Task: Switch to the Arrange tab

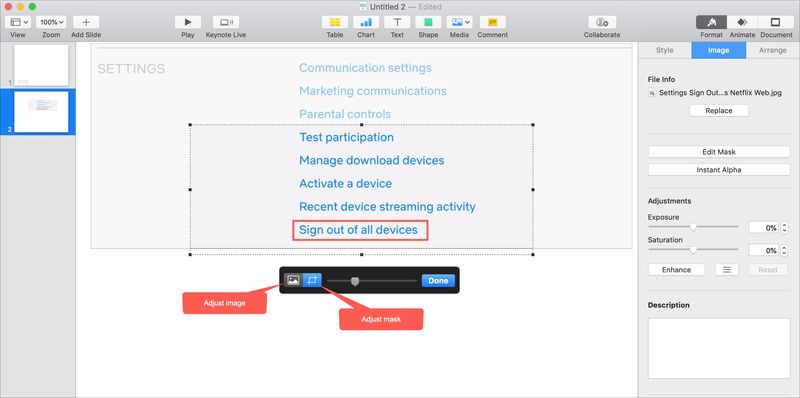Action: point(772,51)
